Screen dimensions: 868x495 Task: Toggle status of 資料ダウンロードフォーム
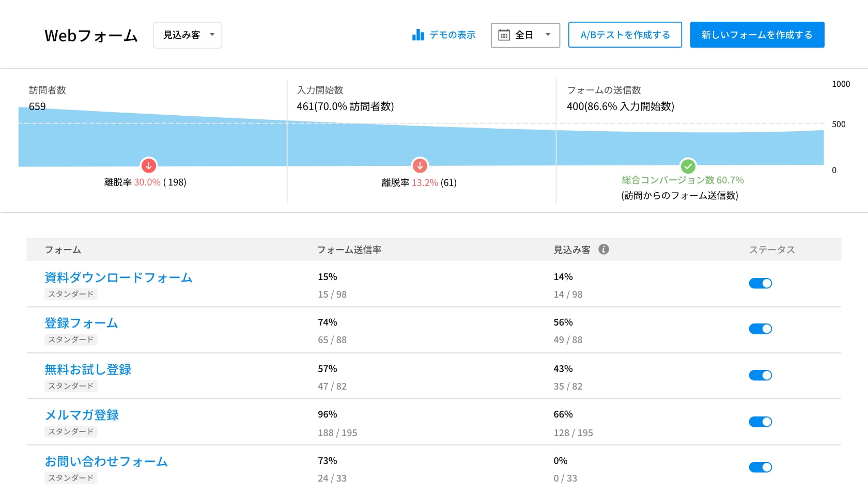click(x=760, y=283)
